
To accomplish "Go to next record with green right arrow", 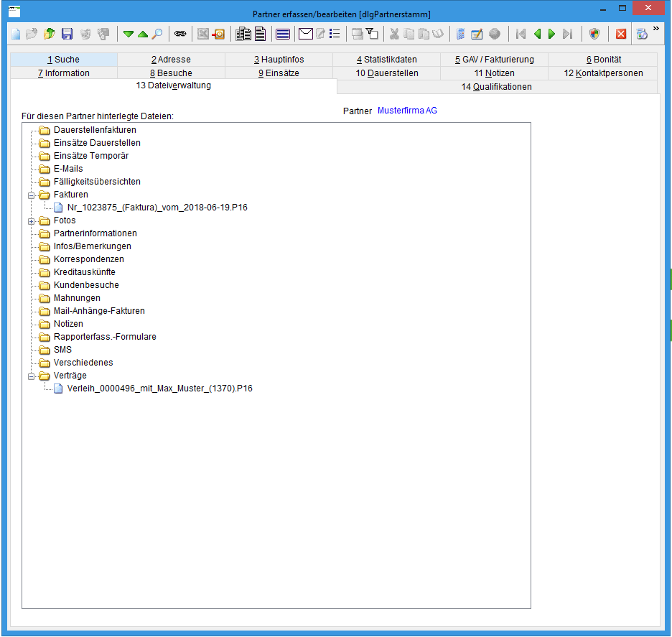I will 552,34.
